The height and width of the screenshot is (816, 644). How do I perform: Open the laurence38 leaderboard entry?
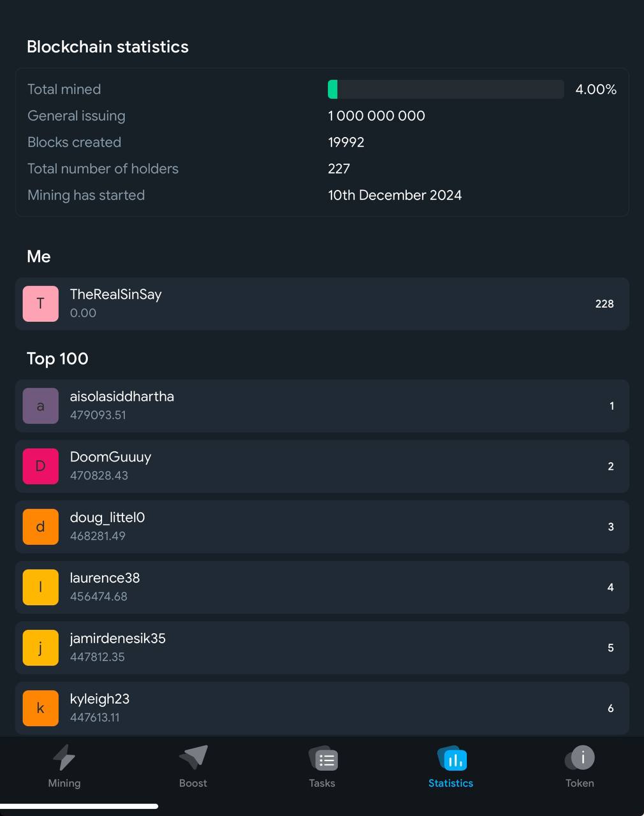pos(322,588)
